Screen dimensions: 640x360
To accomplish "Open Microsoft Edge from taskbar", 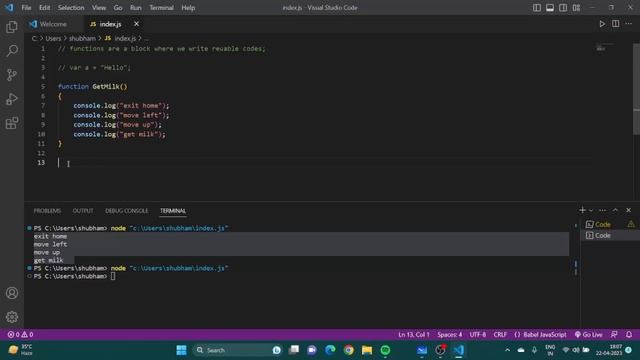I will [x=330, y=350].
